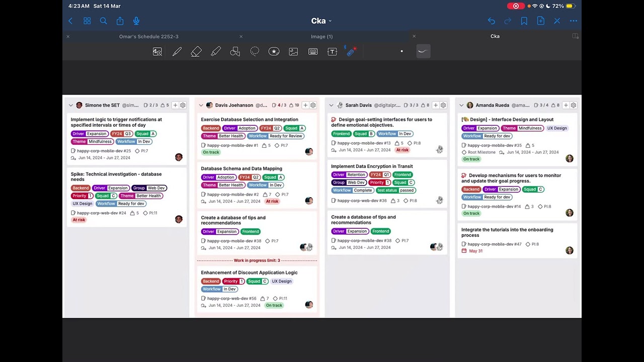Open Simone the SET column settings gear
Screen dimensions: 644x362
pos(183,105)
